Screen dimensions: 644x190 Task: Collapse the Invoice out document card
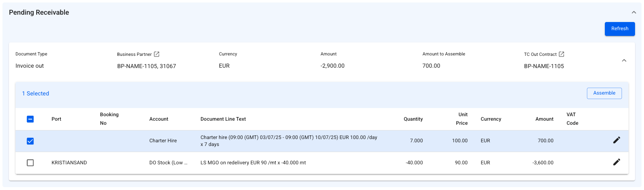coord(624,60)
